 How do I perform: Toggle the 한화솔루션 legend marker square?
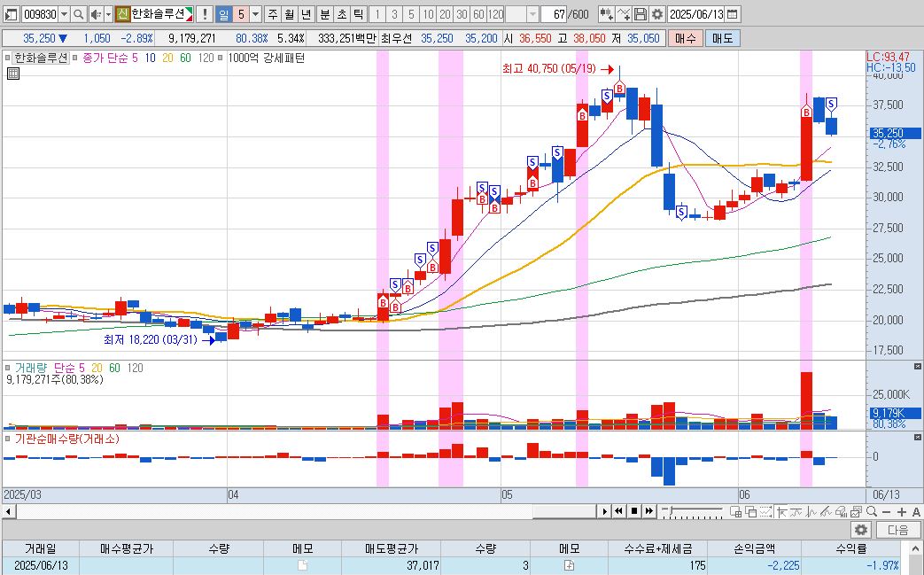(x=8, y=58)
